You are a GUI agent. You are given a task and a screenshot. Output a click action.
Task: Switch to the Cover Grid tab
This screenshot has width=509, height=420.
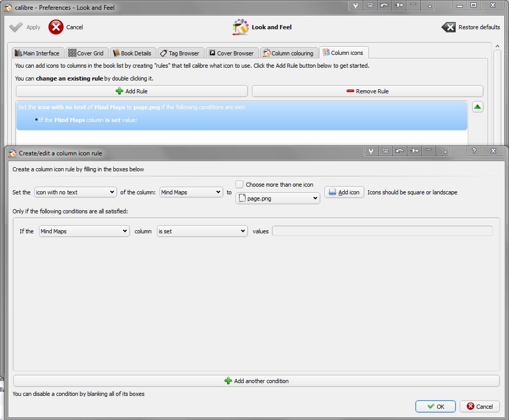86,53
